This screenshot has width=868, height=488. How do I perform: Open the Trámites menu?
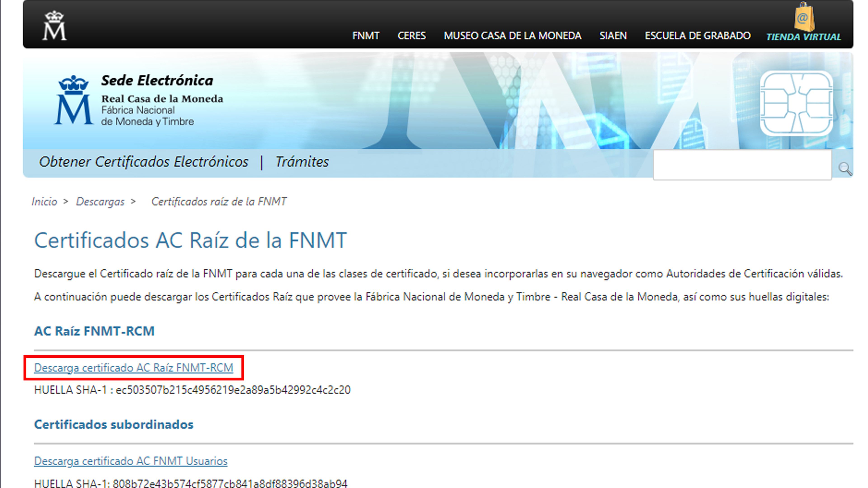[302, 162]
